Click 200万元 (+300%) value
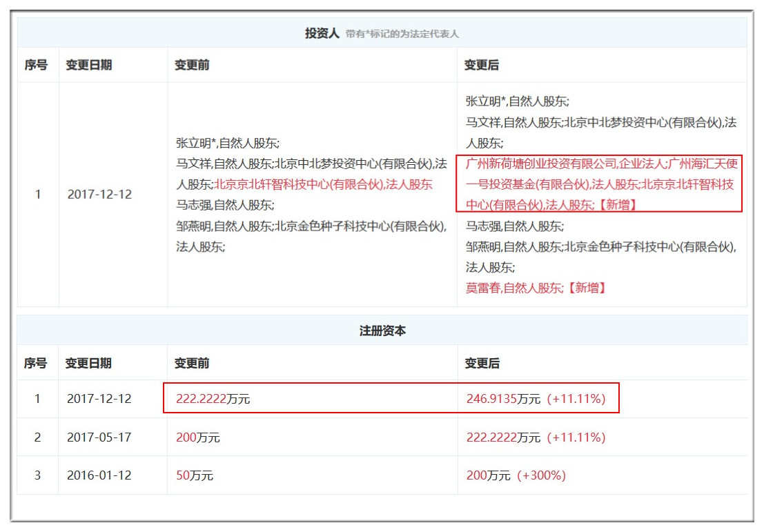This screenshot has width=764, height=532. click(516, 475)
